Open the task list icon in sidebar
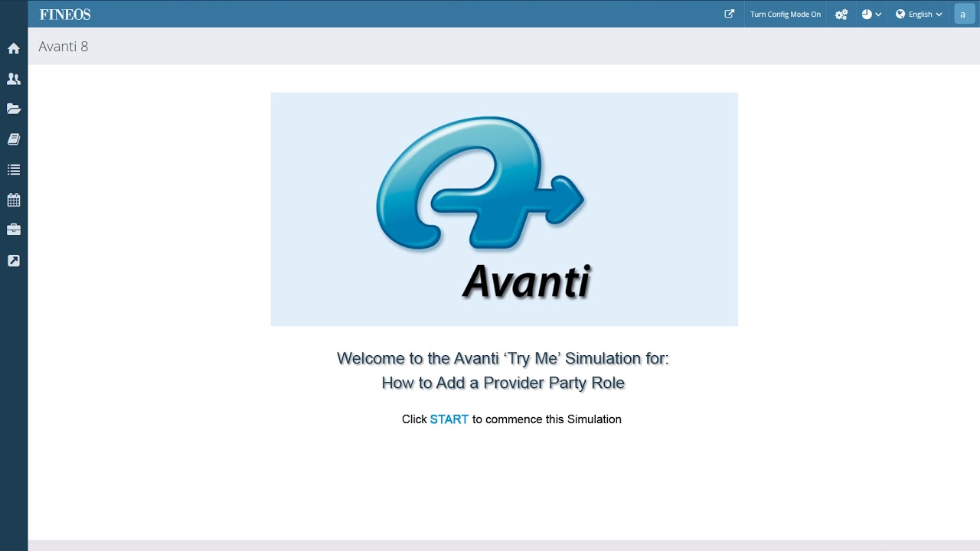The width and height of the screenshot is (980, 551). (14, 170)
